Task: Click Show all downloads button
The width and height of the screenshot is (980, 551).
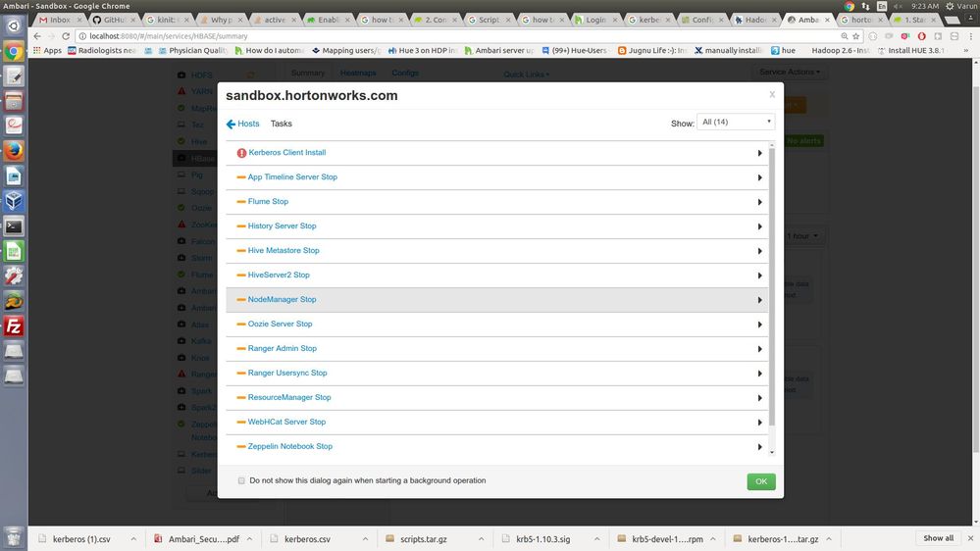Action: click(x=938, y=538)
